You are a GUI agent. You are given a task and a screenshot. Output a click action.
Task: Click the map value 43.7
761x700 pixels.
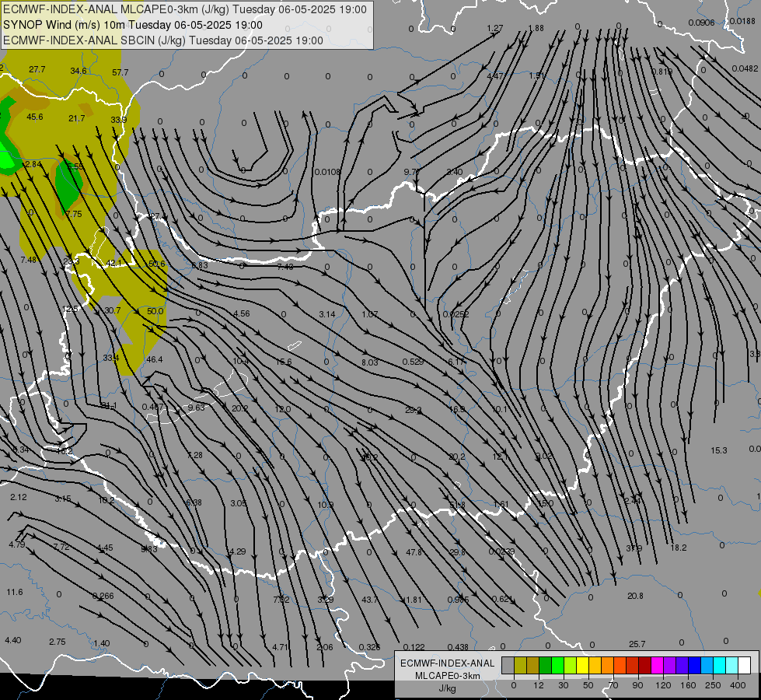point(369,600)
